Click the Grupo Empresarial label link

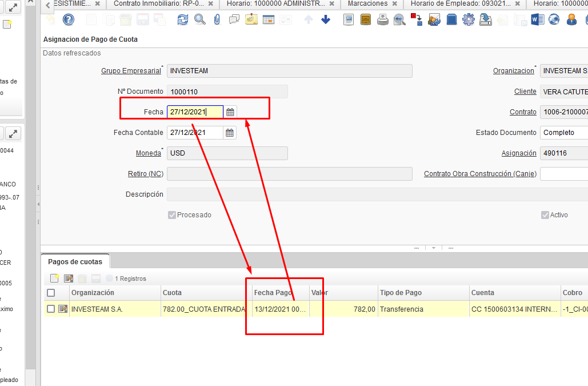tap(131, 71)
